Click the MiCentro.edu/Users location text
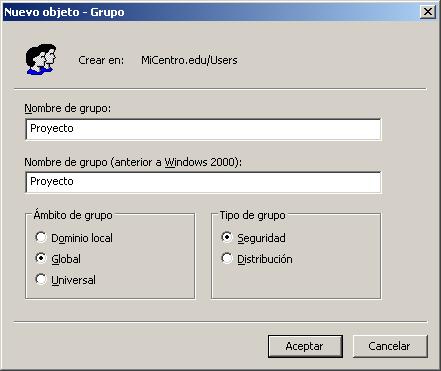Viewport: 441px width, 371px height. [189, 60]
